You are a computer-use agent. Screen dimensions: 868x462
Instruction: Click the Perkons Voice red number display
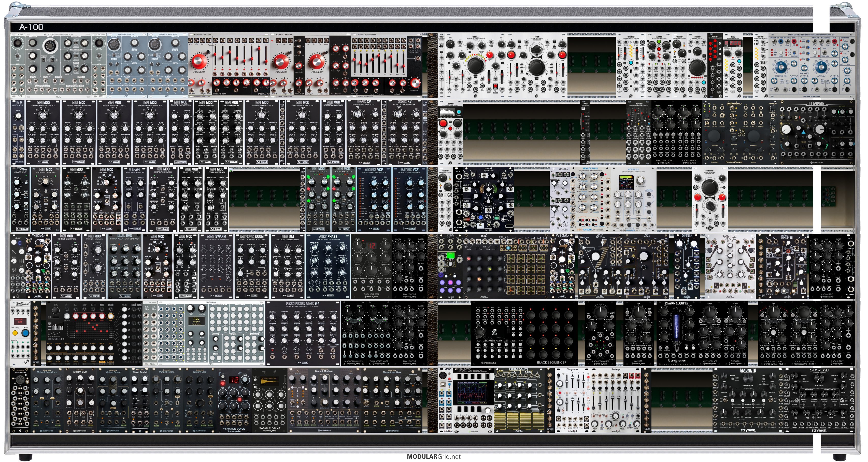click(234, 380)
